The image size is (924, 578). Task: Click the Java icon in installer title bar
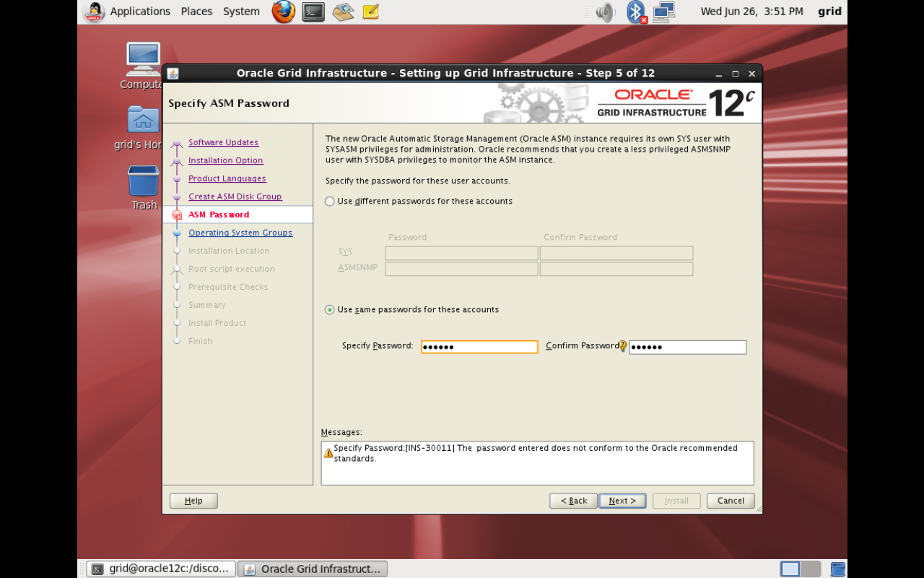pyautogui.click(x=173, y=73)
